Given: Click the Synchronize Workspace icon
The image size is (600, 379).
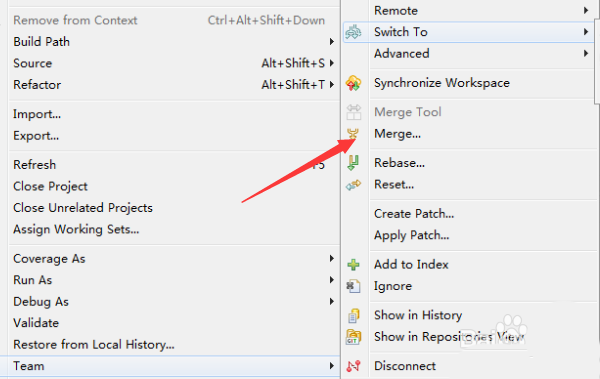Looking at the screenshot, I should (353, 83).
